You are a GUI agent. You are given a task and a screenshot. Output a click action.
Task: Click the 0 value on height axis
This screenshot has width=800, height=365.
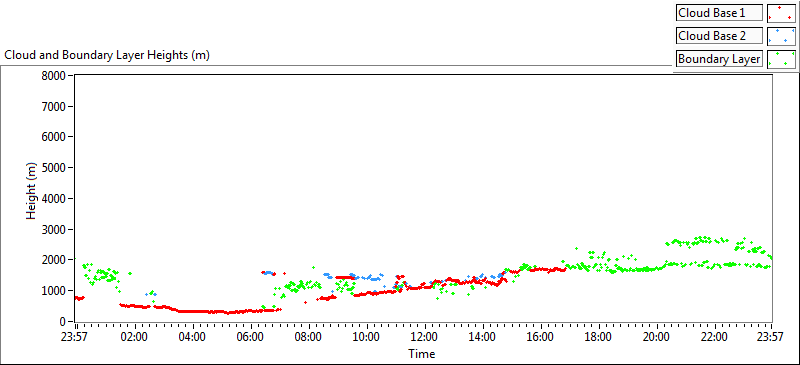63,322
